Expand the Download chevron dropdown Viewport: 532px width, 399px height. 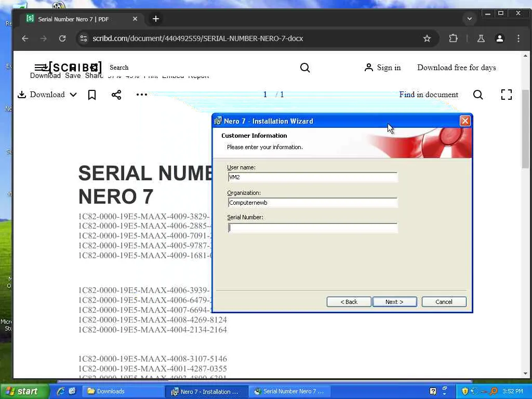73,95
